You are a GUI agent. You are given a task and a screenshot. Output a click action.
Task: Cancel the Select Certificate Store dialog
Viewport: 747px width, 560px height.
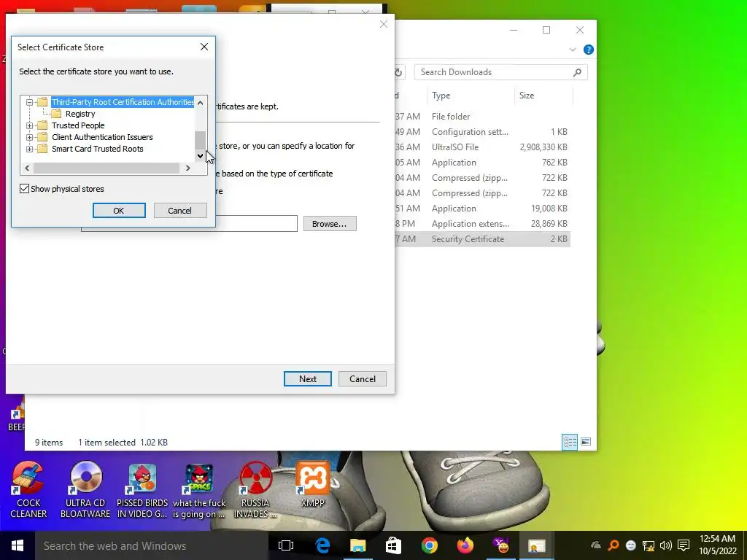pyautogui.click(x=180, y=211)
